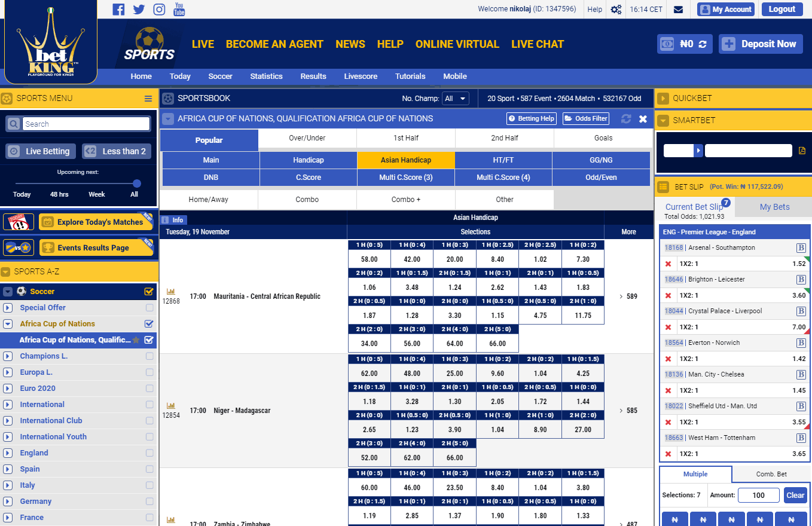Select the HT/FT market tab

pos(503,160)
